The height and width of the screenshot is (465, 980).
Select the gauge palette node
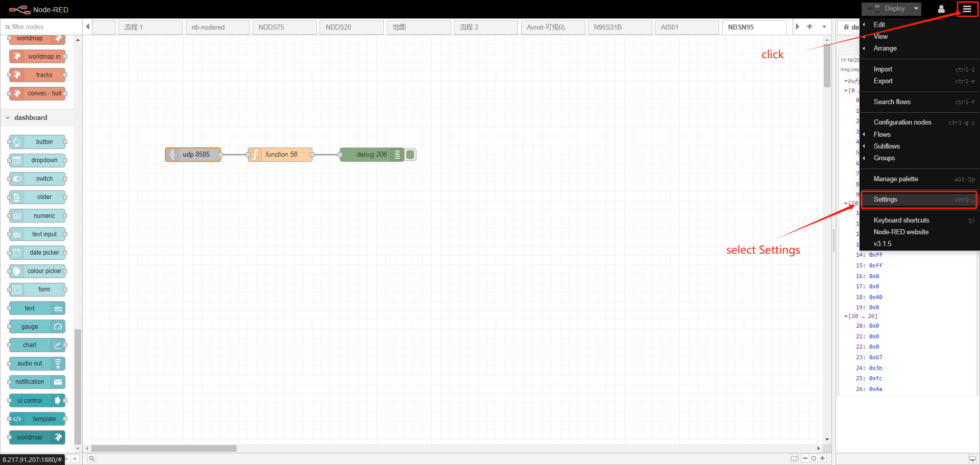point(37,327)
